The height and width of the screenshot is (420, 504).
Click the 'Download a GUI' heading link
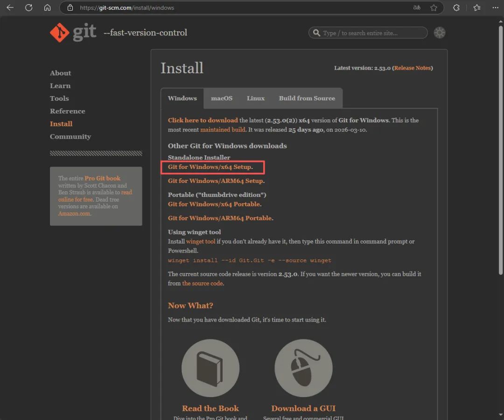303,408
